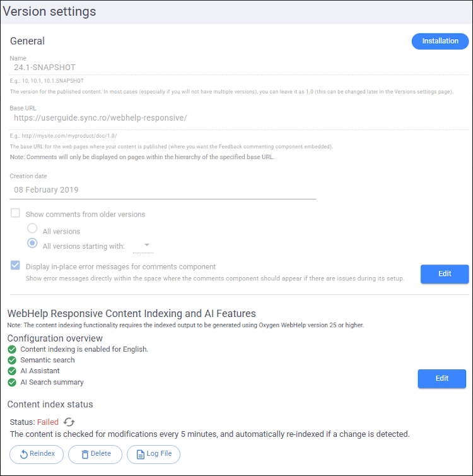Viewport: 473px width, 476px height.
Task: Select the All versions radio option
Action: (x=32, y=229)
